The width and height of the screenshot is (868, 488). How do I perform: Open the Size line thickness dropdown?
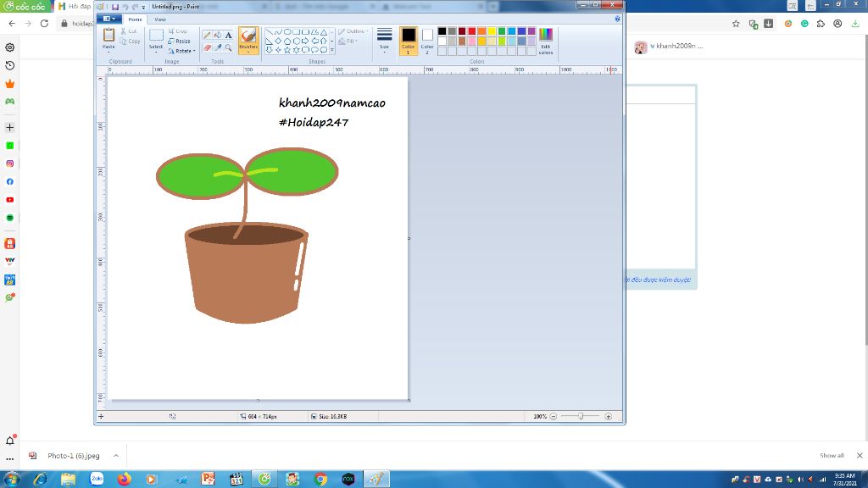[384, 41]
